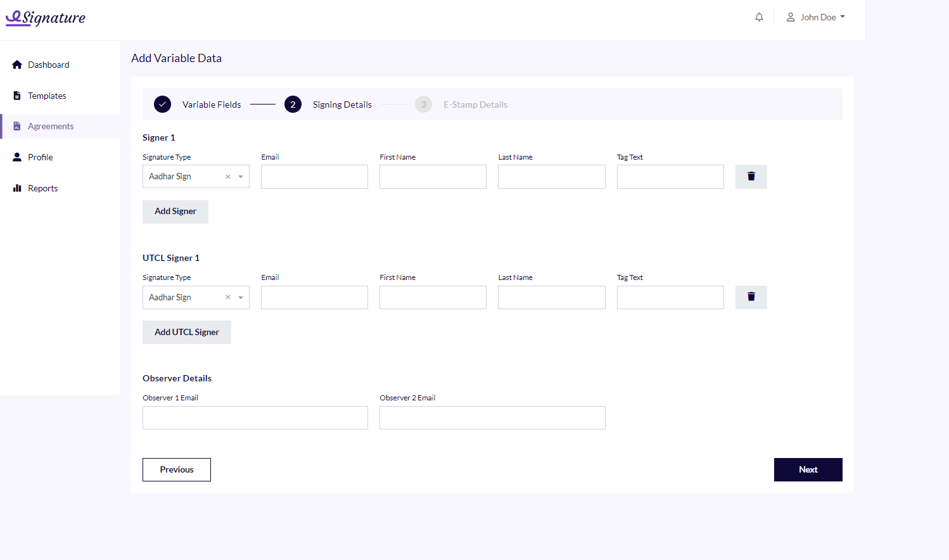Click the Next button
949x560 pixels.
click(x=808, y=469)
